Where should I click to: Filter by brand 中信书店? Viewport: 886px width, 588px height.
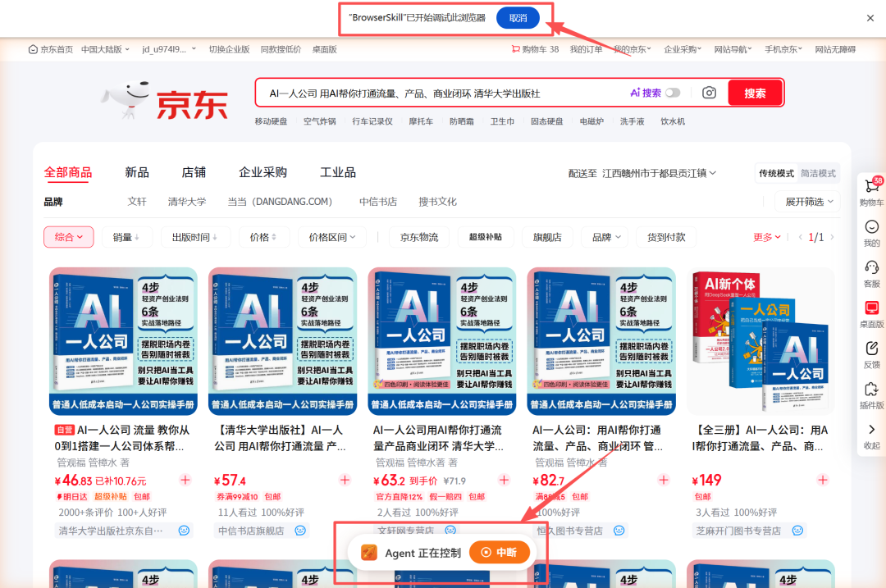(x=378, y=202)
